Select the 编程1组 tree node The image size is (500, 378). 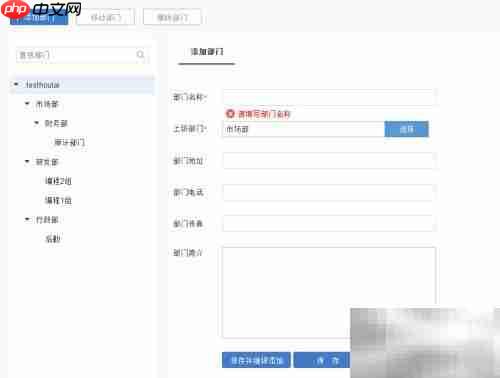coord(58,200)
